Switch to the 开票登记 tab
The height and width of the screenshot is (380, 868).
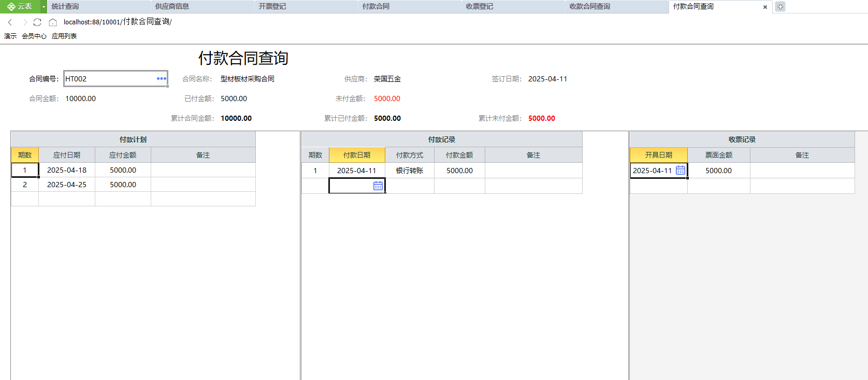point(306,7)
